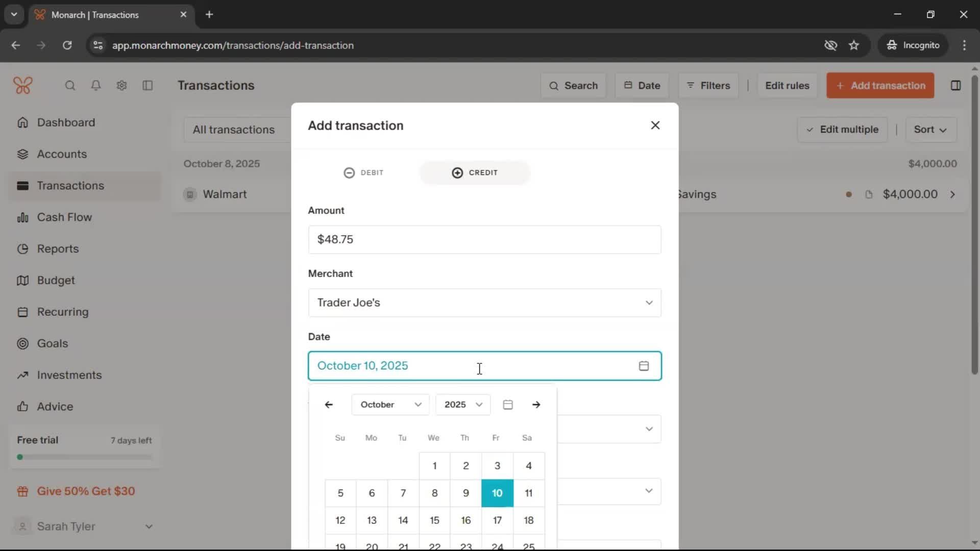Image resolution: width=980 pixels, height=551 pixels.
Task: Navigate to Budget page
Action: pos(56,281)
